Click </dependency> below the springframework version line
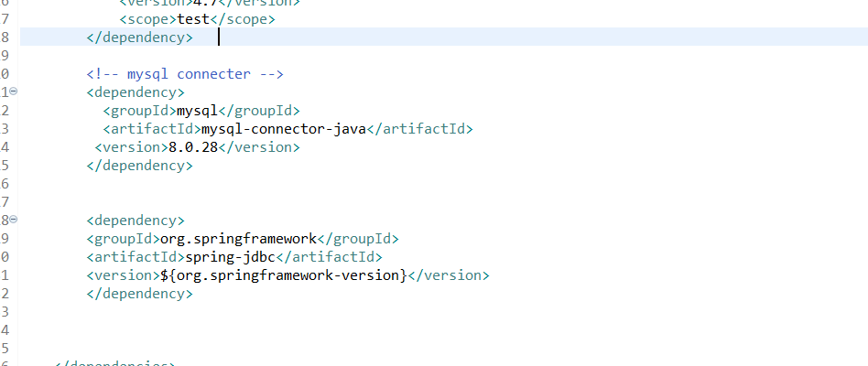This screenshot has height=366, width=868. pos(139,294)
